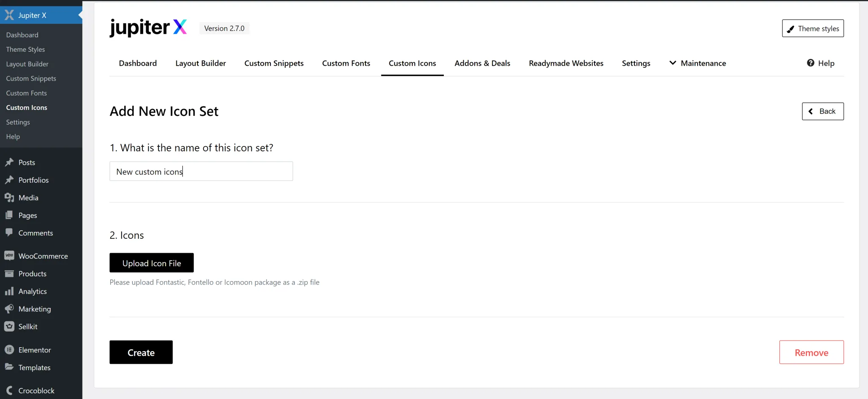The height and width of the screenshot is (399, 868).
Task: Switch to the Layout Builder tab
Action: (x=200, y=63)
